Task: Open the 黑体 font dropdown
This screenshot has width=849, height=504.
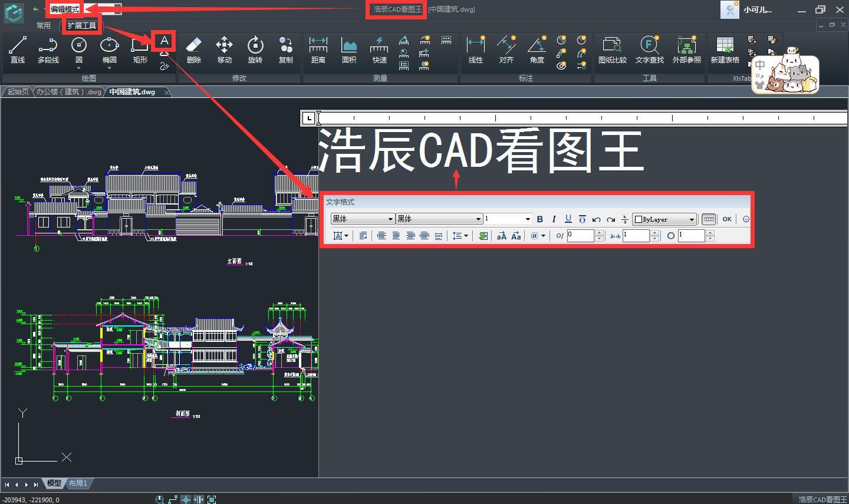Action: pos(390,219)
